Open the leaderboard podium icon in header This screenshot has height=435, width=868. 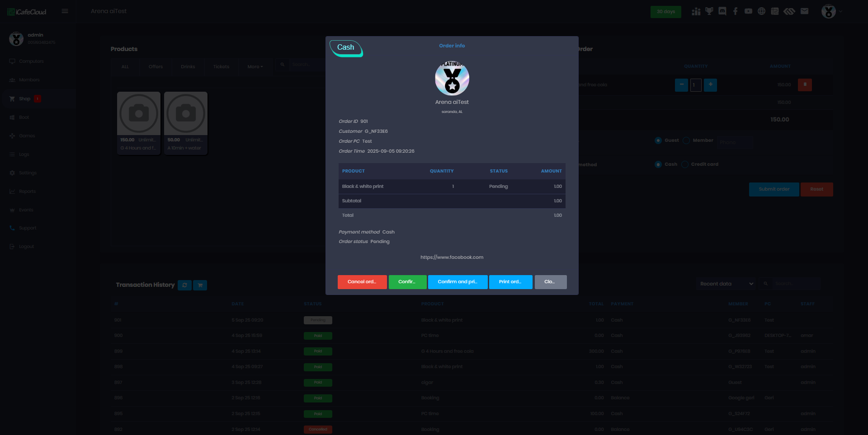(696, 11)
